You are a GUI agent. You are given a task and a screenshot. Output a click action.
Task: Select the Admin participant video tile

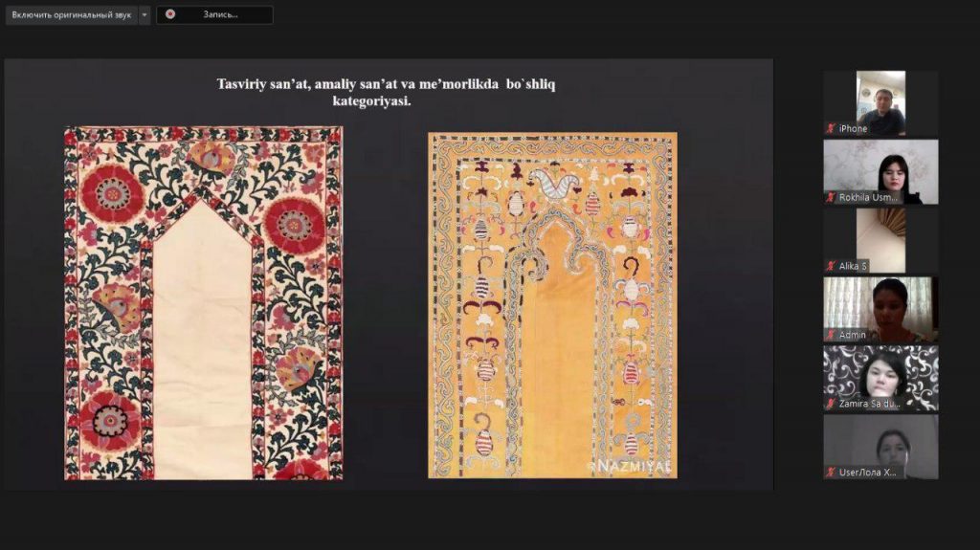tap(880, 308)
